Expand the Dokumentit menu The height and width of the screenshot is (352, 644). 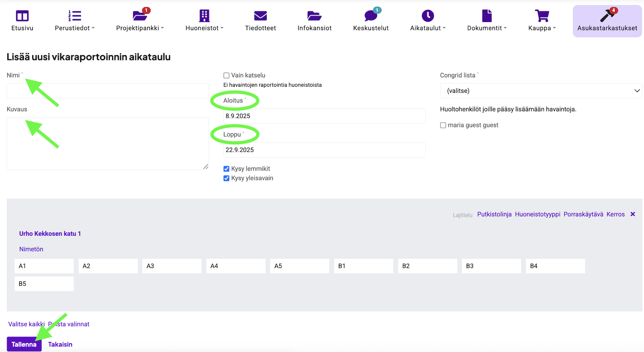click(487, 28)
